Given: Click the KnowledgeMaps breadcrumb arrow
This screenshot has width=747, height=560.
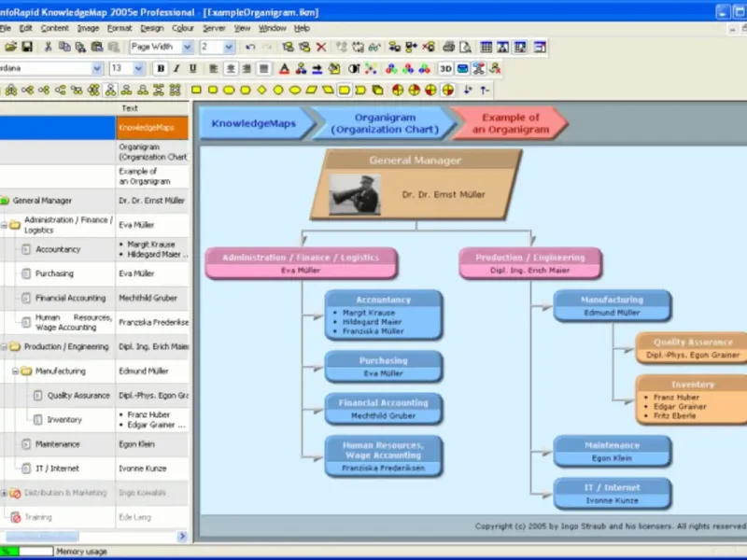Looking at the screenshot, I should (x=258, y=123).
